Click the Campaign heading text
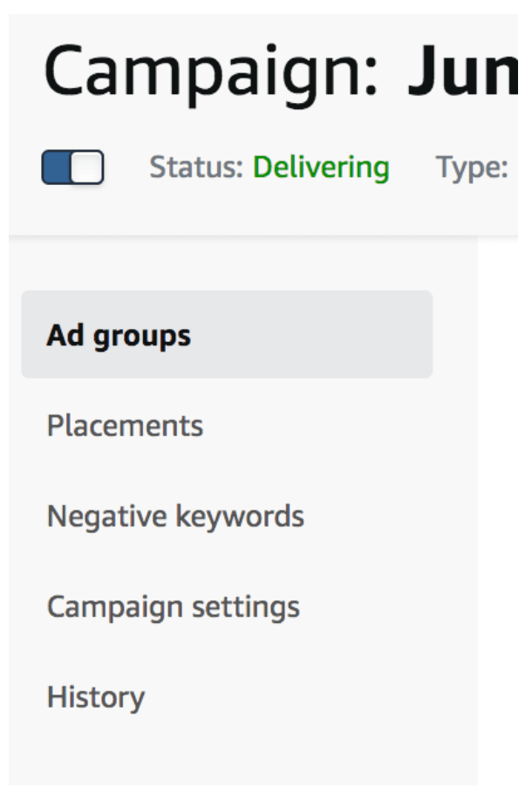Screen dimensions: 532x794 click(x=211, y=71)
